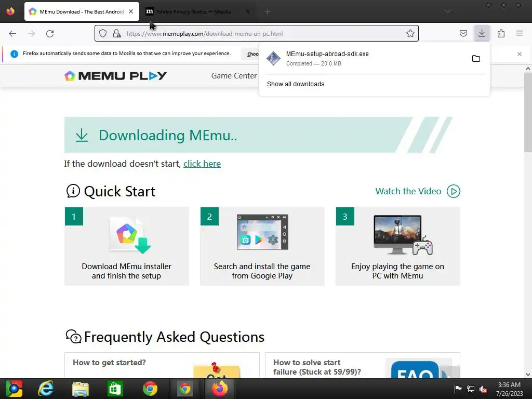Image resolution: width=532 pixels, height=399 pixels.
Task: Select the Search and install game card
Action: click(x=262, y=246)
